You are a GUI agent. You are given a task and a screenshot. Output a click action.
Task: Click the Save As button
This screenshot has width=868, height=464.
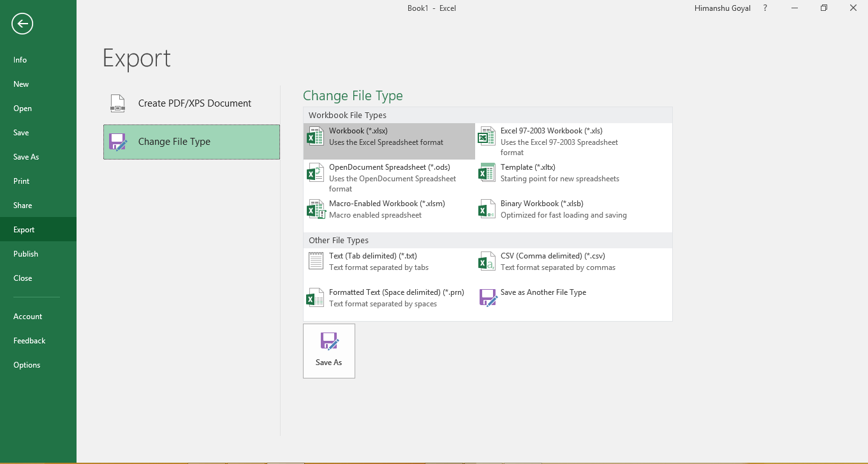(x=328, y=350)
